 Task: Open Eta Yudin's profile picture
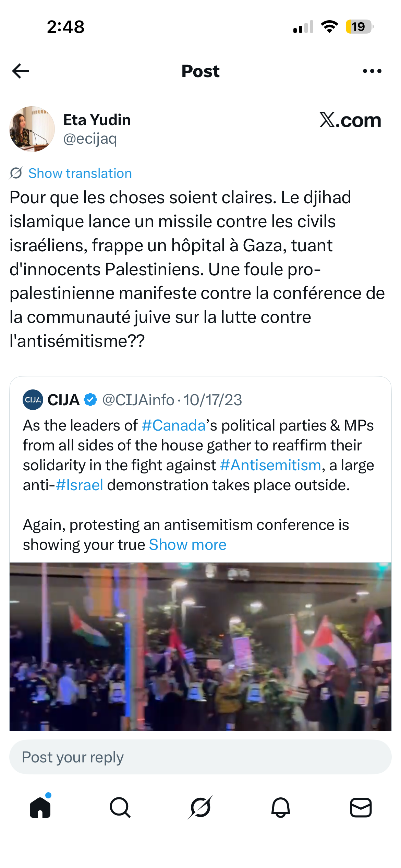click(x=32, y=129)
